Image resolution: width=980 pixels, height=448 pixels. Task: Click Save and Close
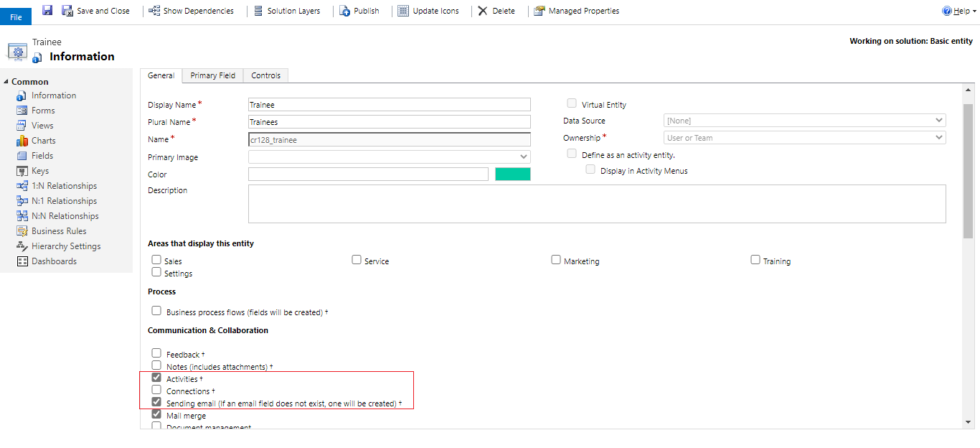(96, 10)
